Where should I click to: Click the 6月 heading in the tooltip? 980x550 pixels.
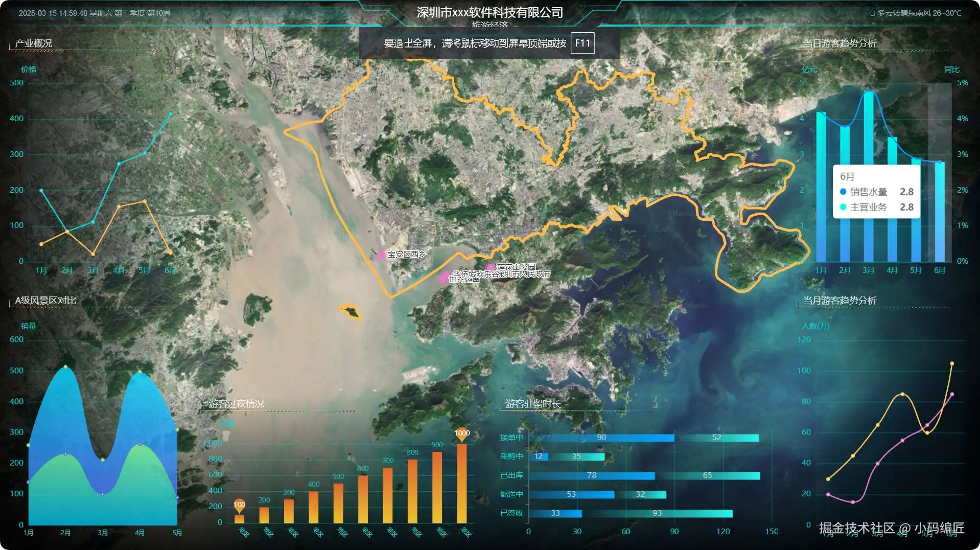point(847,176)
